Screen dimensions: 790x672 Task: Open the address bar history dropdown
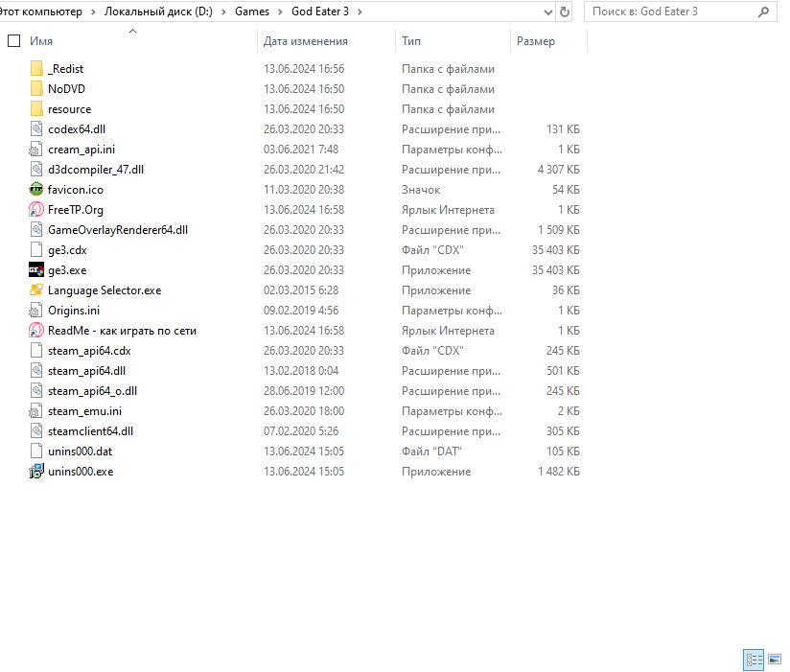click(548, 12)
